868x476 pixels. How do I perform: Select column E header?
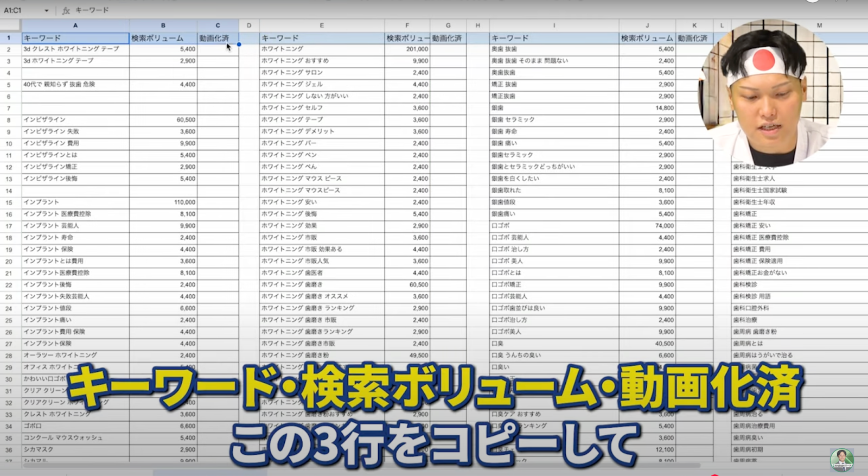click(322, 26)
